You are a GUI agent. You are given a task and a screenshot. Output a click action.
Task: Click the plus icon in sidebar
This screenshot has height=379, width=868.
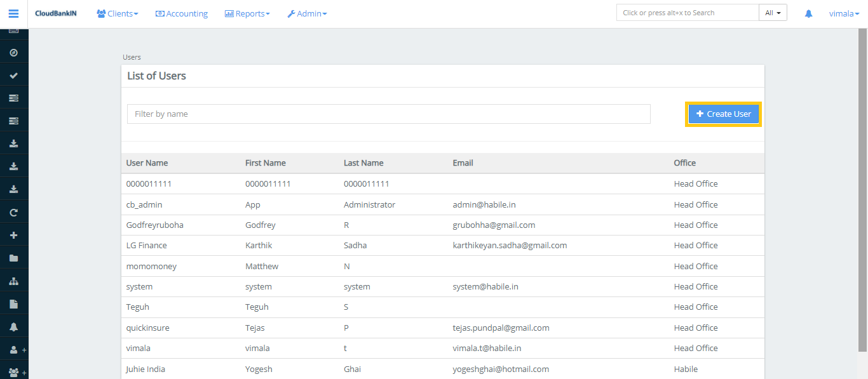click(x=13, y=236)
